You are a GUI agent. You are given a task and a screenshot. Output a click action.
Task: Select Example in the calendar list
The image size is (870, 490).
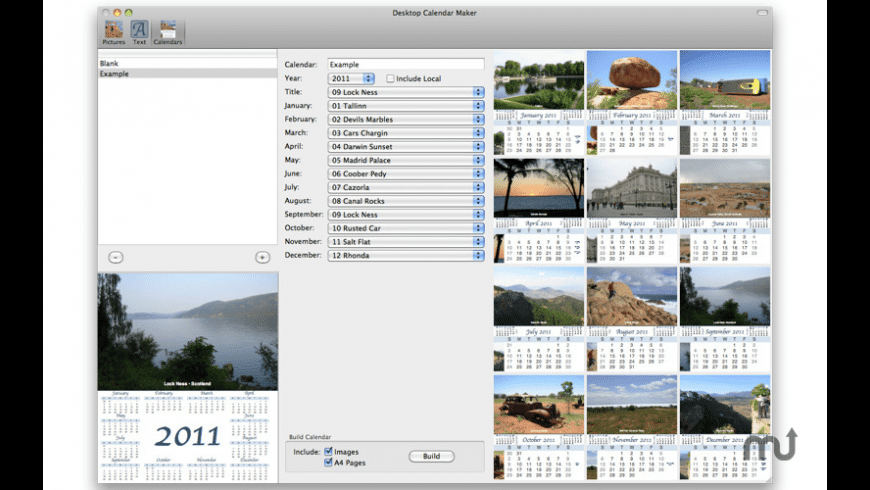(116, 74)
